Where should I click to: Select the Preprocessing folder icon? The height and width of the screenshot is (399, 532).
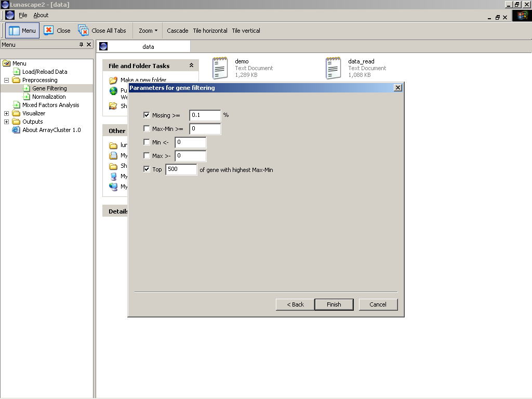click(x=16, y=80)
